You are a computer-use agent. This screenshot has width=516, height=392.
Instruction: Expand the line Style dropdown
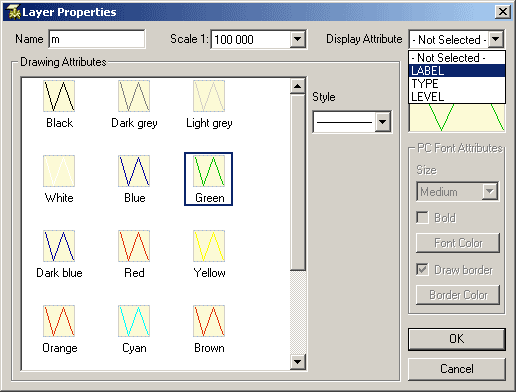(383, 122)
